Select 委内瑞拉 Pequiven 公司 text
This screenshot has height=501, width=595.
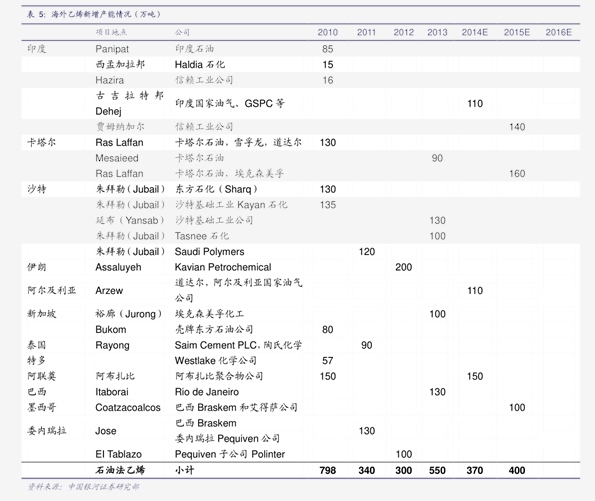[227, 439]
